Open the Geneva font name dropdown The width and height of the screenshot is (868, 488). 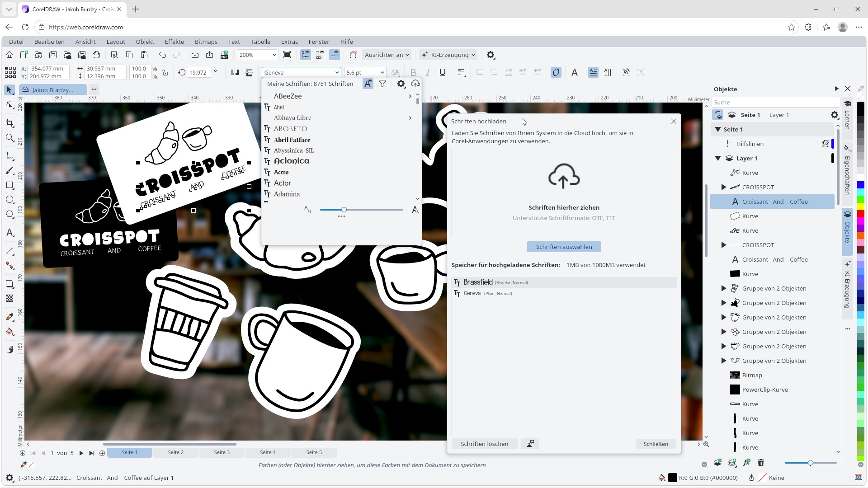tap(337, 72)
